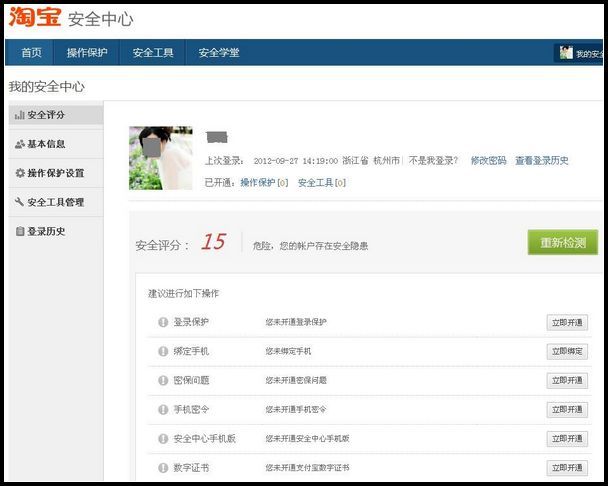
Task: Click the warning icon beside 绑定手机
Action: pos(163,351)
